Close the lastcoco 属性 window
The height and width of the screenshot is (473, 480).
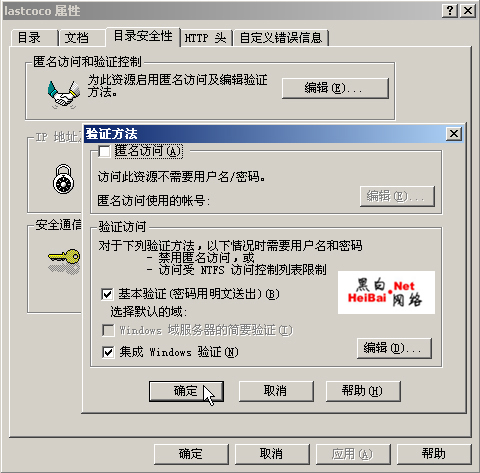click(468, 11)
